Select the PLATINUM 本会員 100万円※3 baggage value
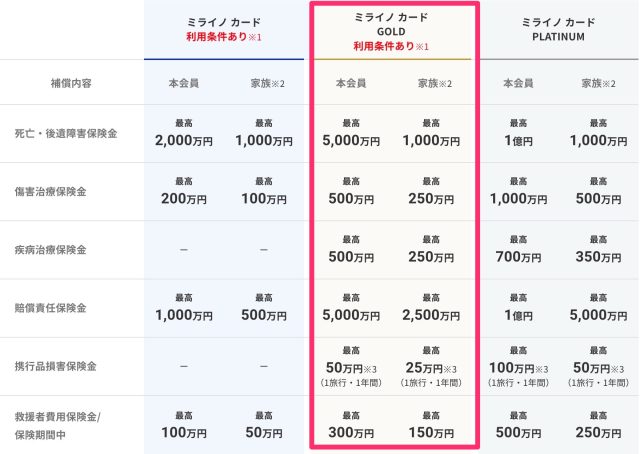The height and width of the screenshot is (454, 640). 518,366
